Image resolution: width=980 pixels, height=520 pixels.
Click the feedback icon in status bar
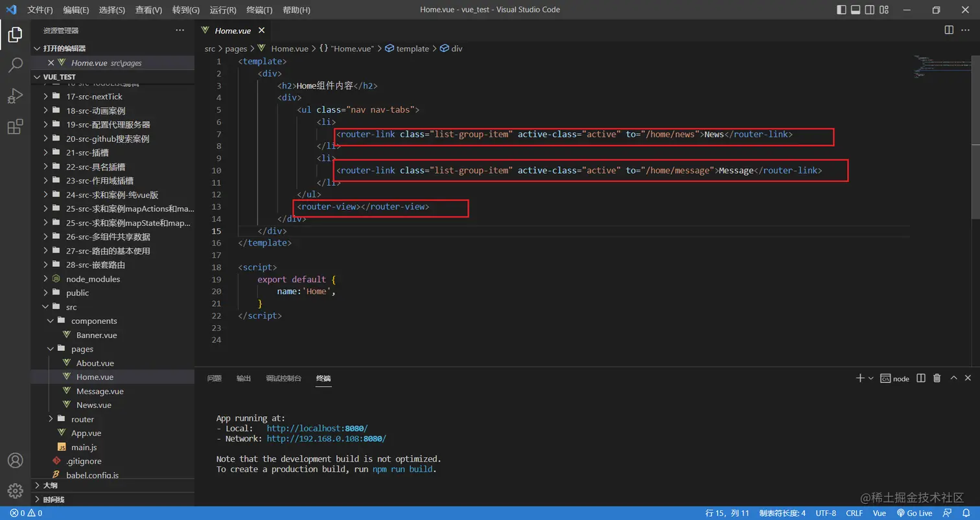pyautogui.click(x=948, y=513)
